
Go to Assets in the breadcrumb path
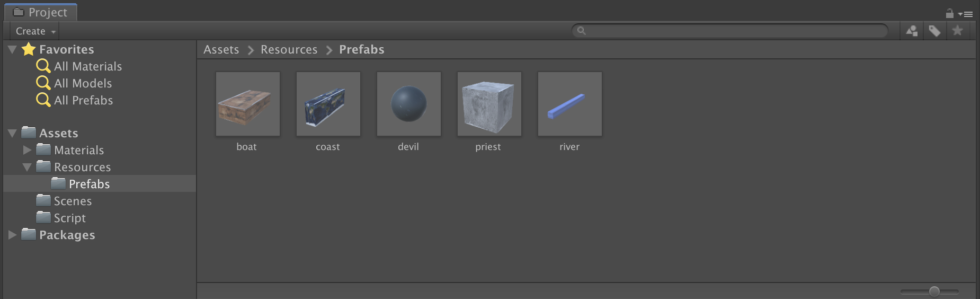click(221, 49)
